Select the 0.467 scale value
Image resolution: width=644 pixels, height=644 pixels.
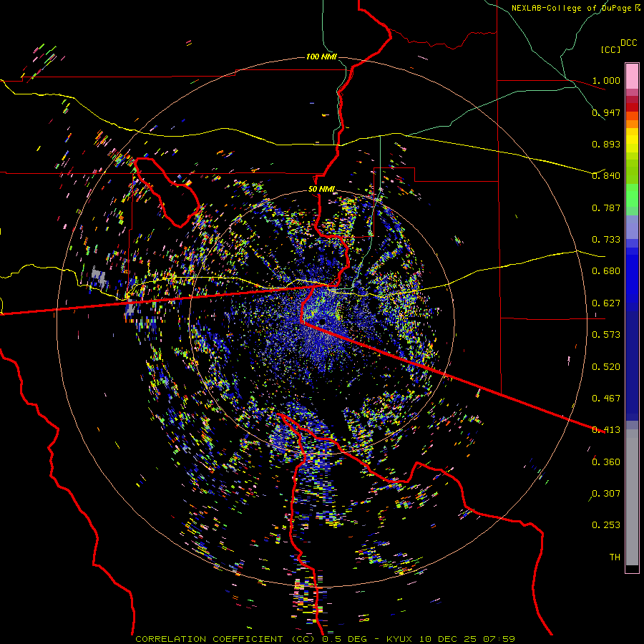click(x=606, y=399)
